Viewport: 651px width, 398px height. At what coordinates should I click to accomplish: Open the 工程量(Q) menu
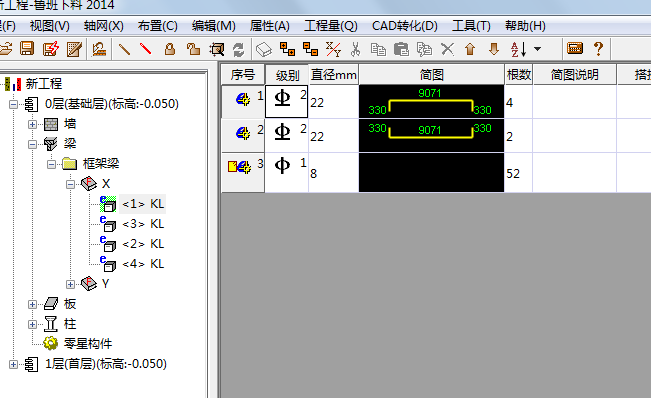coord(330,26)
